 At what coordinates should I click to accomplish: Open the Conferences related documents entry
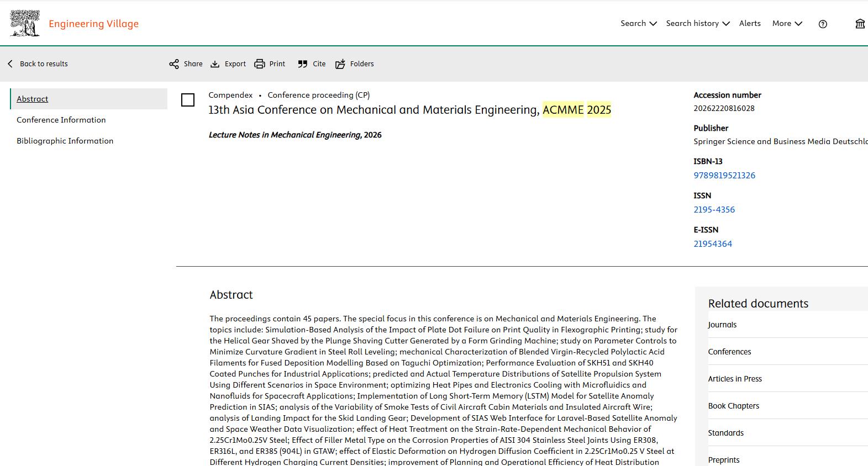click(x=729, y=352)
